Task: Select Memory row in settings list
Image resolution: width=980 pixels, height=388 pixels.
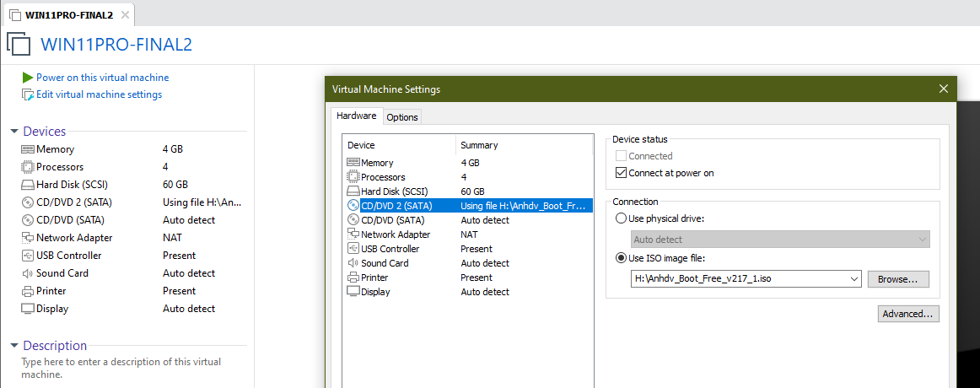Action: click(x=468, y=163)
